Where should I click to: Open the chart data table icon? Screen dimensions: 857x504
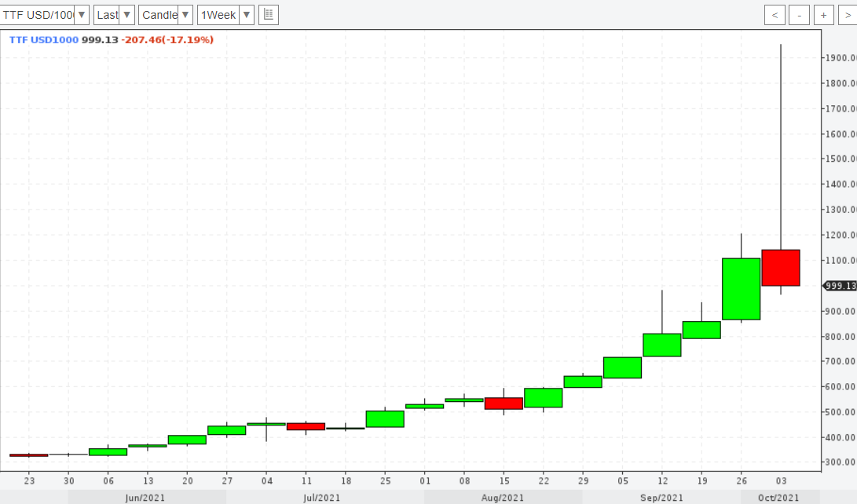point(269,15)
